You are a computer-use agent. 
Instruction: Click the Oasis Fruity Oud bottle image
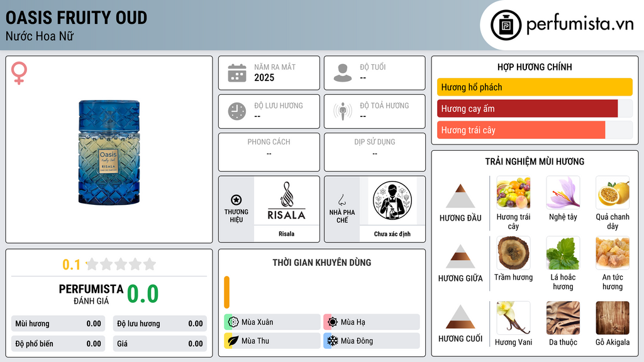(x=109, y=152)
